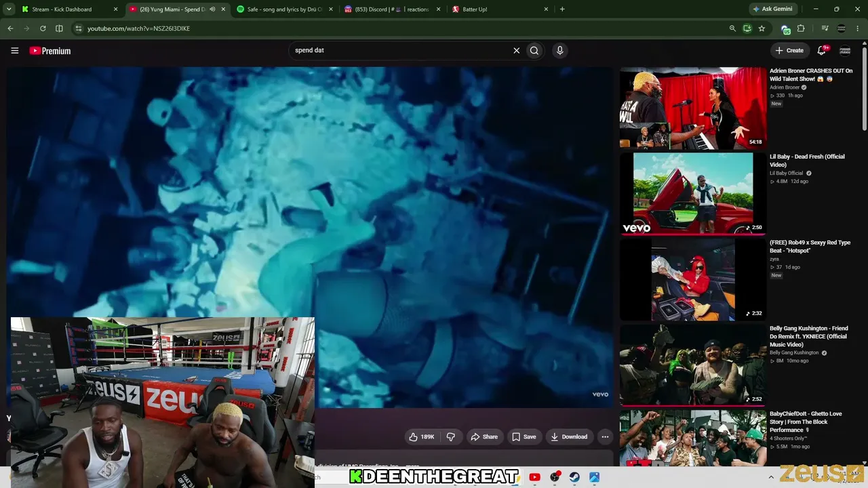Go back using the browser back arrow
Screen dimensions: 868x488
point(10,28)
